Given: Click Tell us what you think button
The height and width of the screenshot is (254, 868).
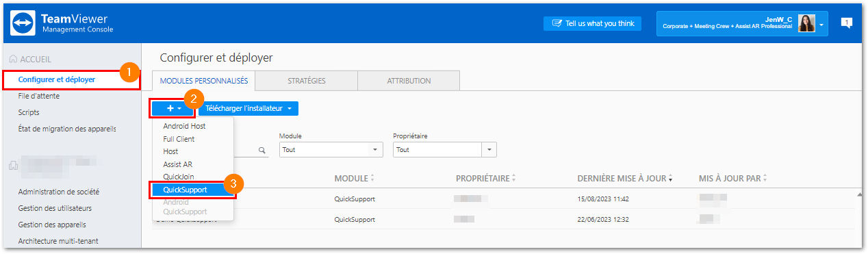Looking at the screenshot, I should (x=593, y=23).
